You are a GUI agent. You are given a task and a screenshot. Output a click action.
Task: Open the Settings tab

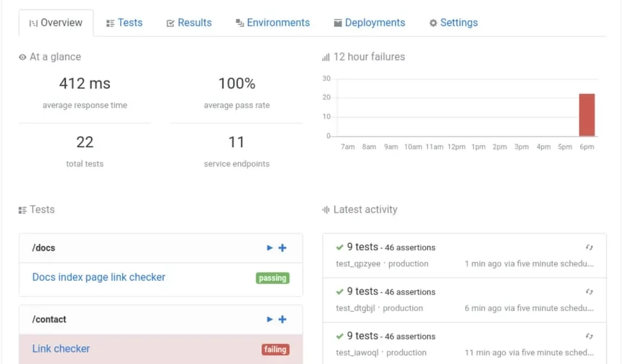pyautogui.click(x=453, y=23)
